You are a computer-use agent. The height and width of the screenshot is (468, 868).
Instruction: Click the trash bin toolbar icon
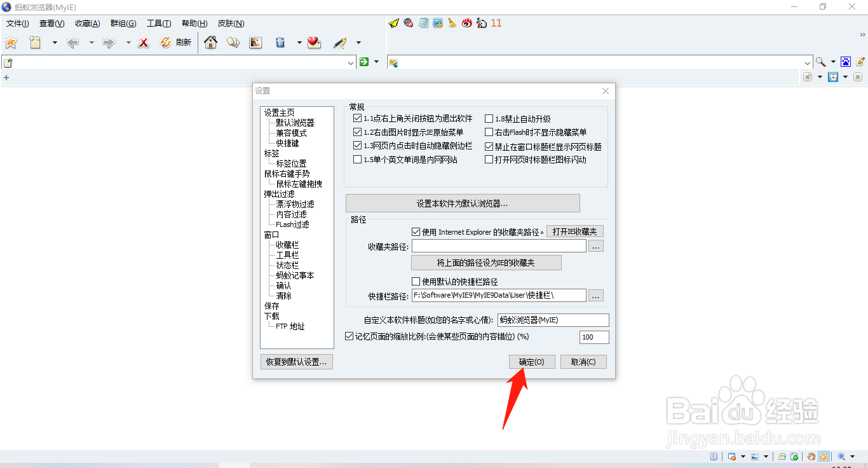click(280, 43)
